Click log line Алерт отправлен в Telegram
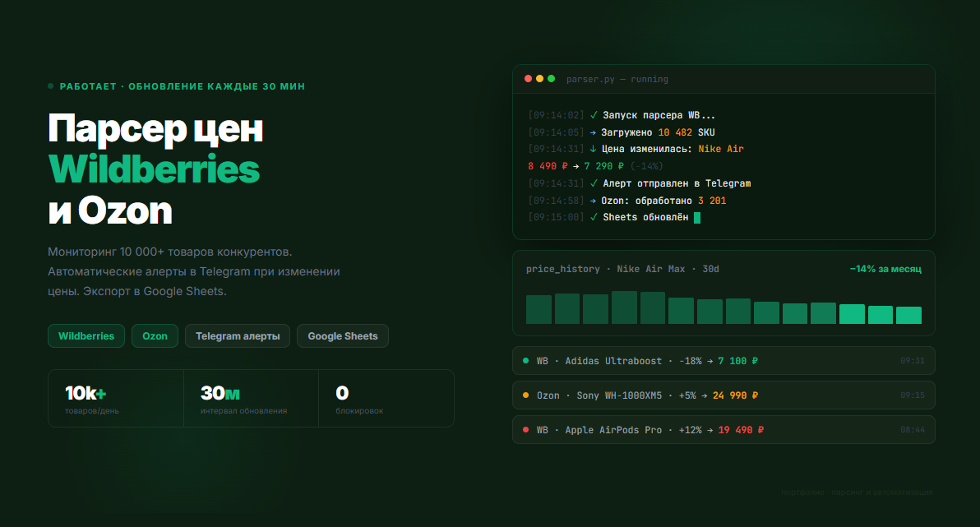Screen dimensions: 980x527 [640, 183]
